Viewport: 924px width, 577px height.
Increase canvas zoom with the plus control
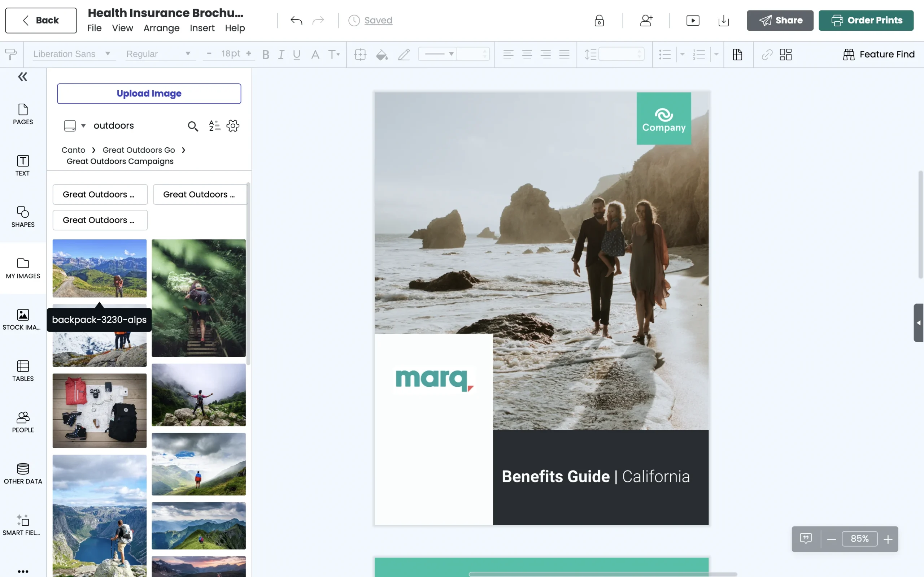tap(888, 539)
